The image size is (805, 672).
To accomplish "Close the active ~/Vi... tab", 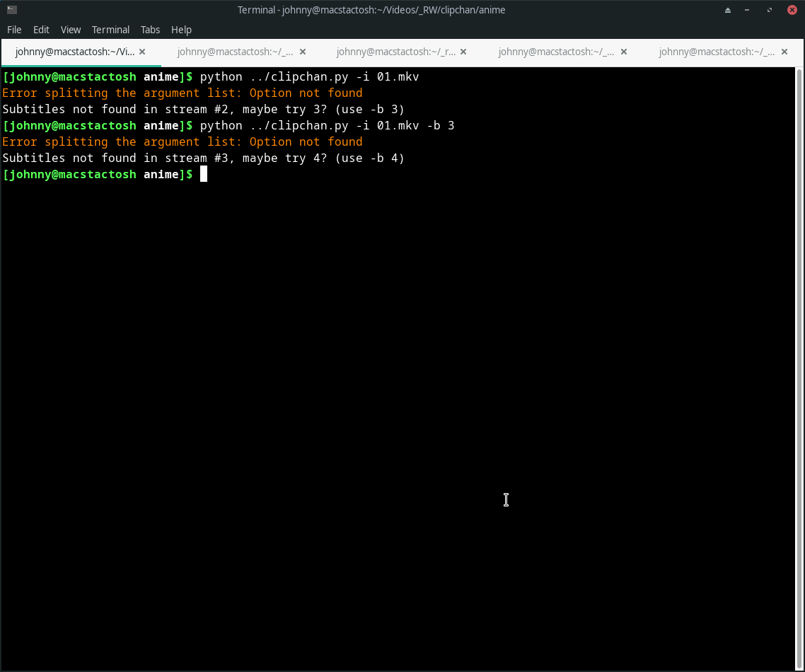I will tap(142, 52).
